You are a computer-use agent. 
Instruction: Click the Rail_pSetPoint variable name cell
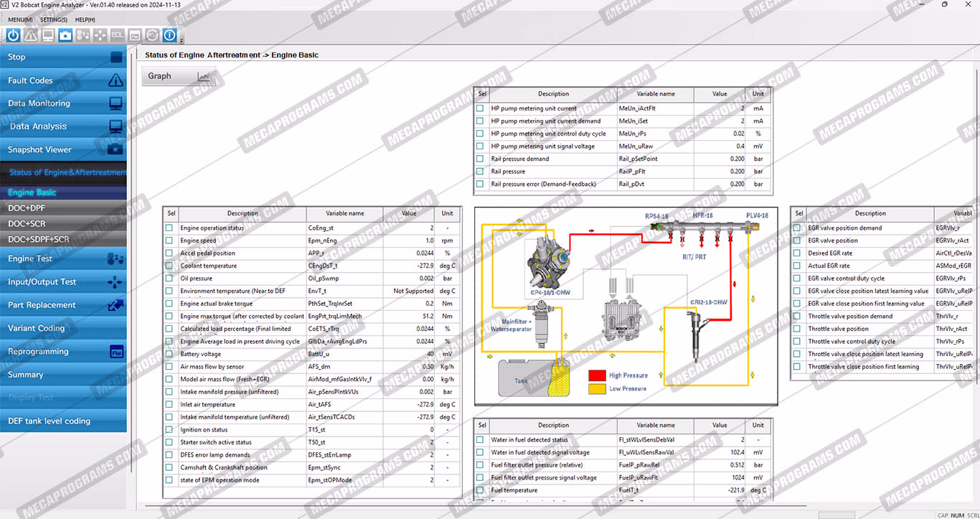656,159
